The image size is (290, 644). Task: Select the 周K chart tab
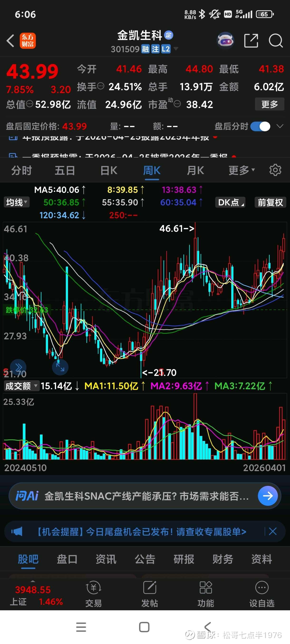tap(152, 170)
